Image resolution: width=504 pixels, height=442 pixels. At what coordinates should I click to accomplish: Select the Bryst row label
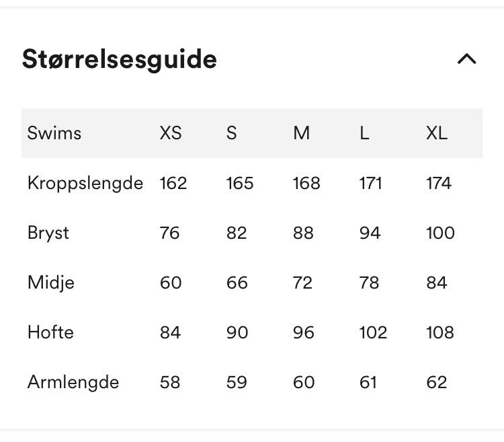tap(48, 233)
